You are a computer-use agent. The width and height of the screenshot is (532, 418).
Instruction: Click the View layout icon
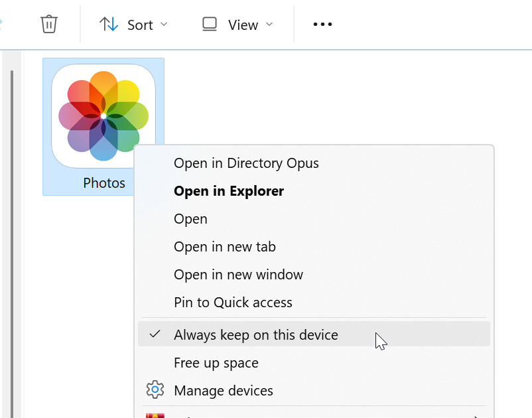tap(210, 25)
